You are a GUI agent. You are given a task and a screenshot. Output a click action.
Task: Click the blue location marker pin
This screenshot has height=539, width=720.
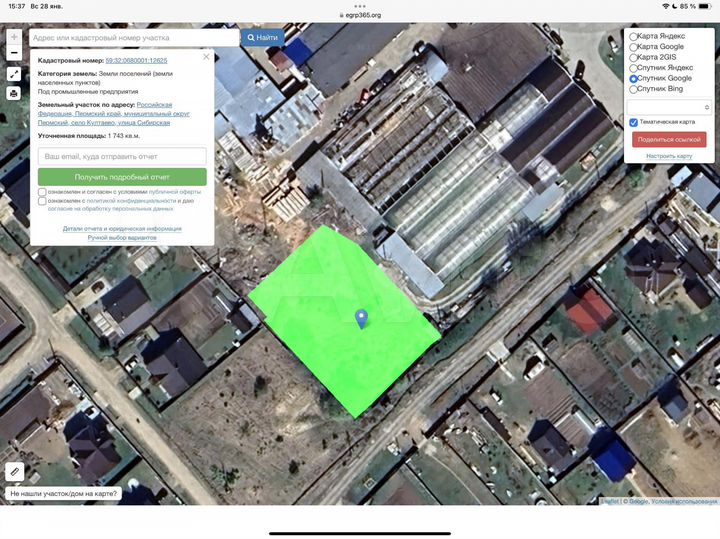click(362, 318)
